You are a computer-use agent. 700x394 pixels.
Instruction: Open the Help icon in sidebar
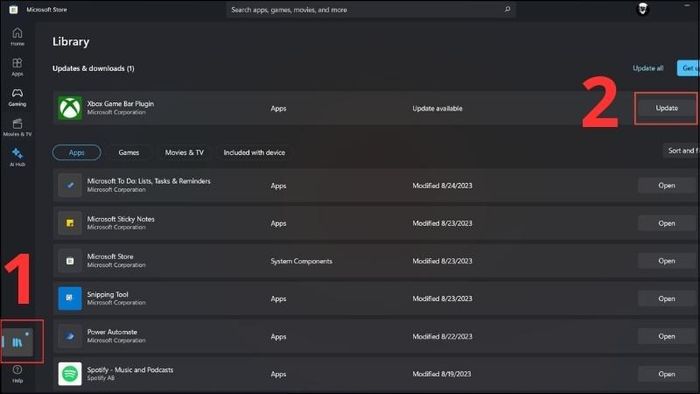(x=17, y=373)
